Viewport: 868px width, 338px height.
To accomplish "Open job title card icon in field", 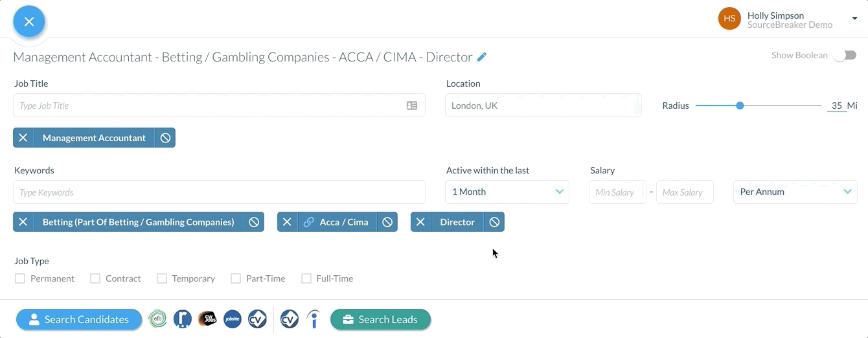I will [x=412, y=106].
